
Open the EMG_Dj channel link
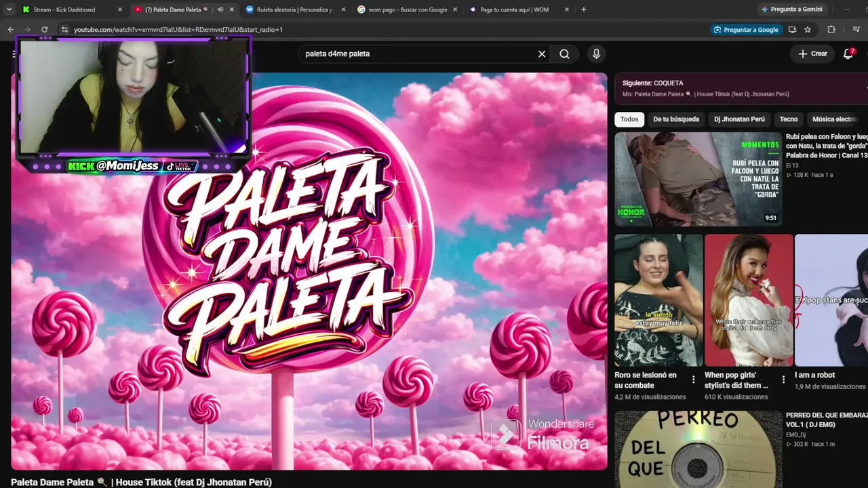(796, 434)
